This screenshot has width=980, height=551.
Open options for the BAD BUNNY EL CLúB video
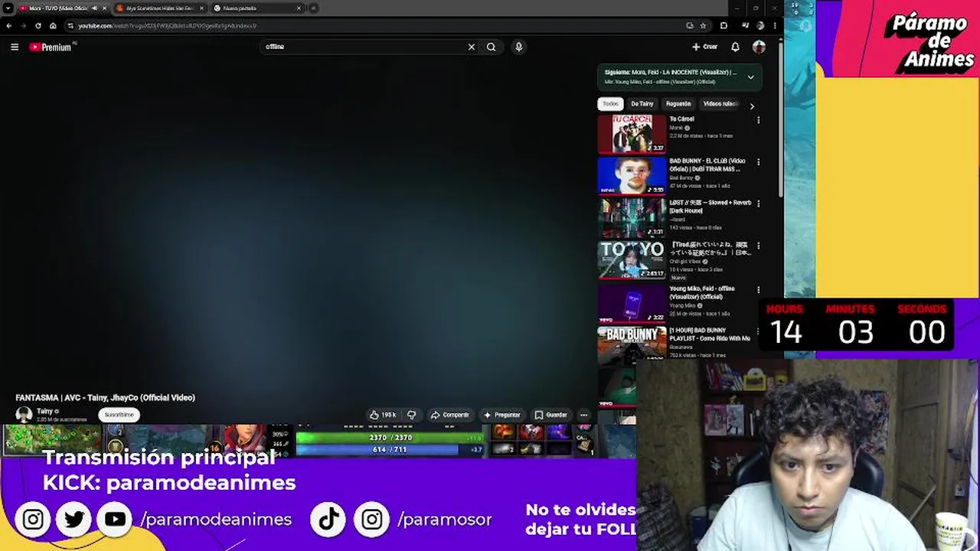pyautogui.click(x=759, y=162)
